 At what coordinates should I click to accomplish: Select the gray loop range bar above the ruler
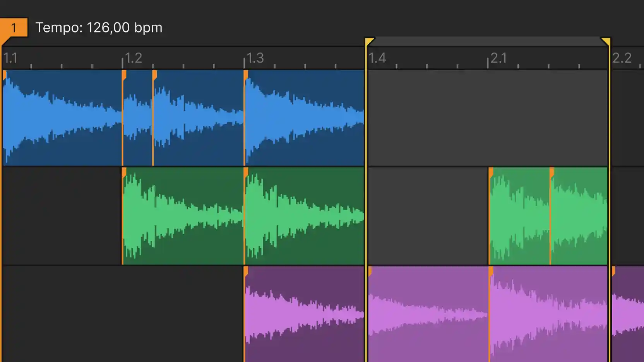coord(488,41)
